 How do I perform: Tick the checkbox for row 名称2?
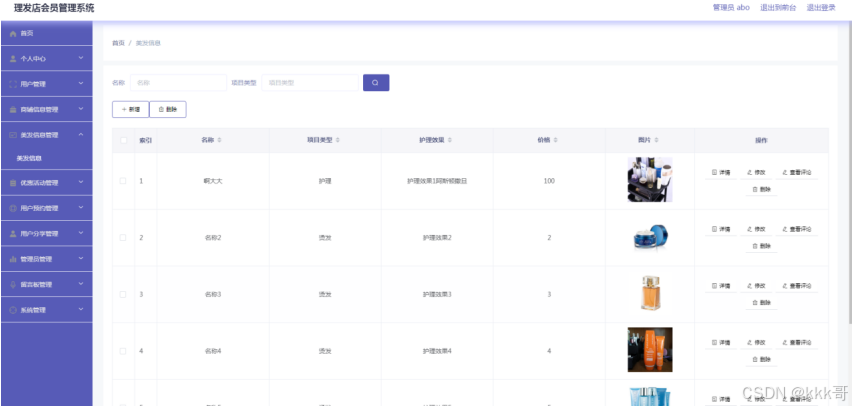(x=123, y=238)
